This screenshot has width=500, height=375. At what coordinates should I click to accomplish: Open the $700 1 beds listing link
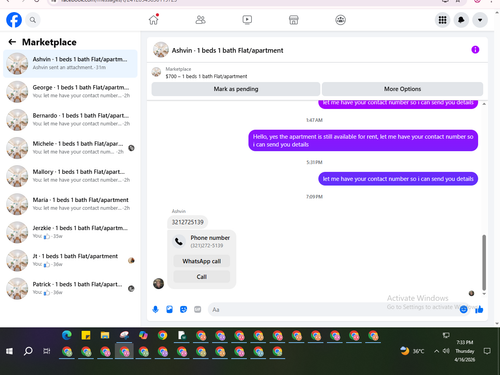206,76
